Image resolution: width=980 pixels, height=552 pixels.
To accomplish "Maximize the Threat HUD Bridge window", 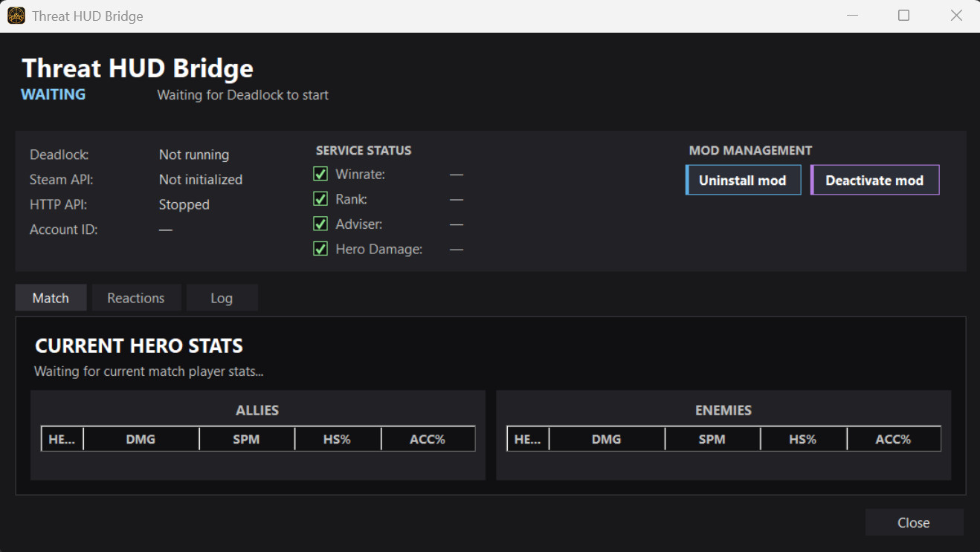I will click(x=903, y=16).
